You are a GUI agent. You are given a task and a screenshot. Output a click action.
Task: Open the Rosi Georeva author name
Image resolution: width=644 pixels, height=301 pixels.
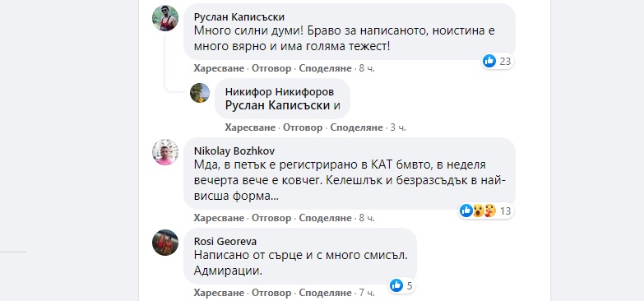point(225,241)
